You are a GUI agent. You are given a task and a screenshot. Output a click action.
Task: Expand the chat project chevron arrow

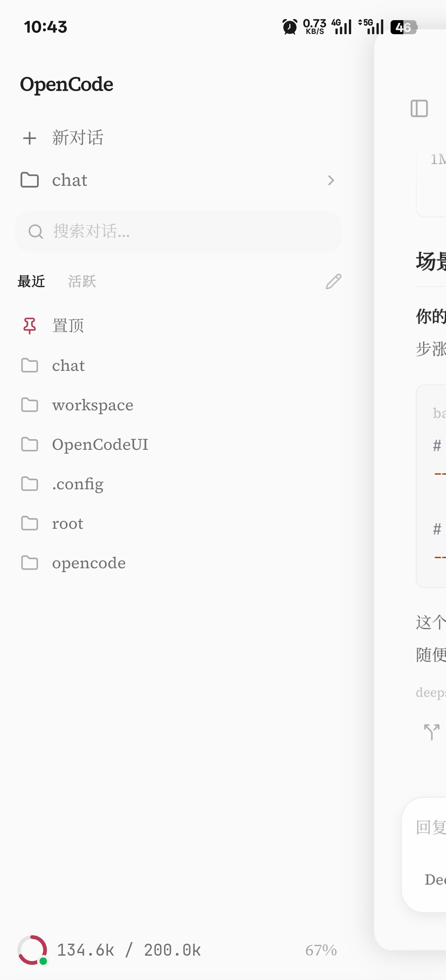pos(331,180)
